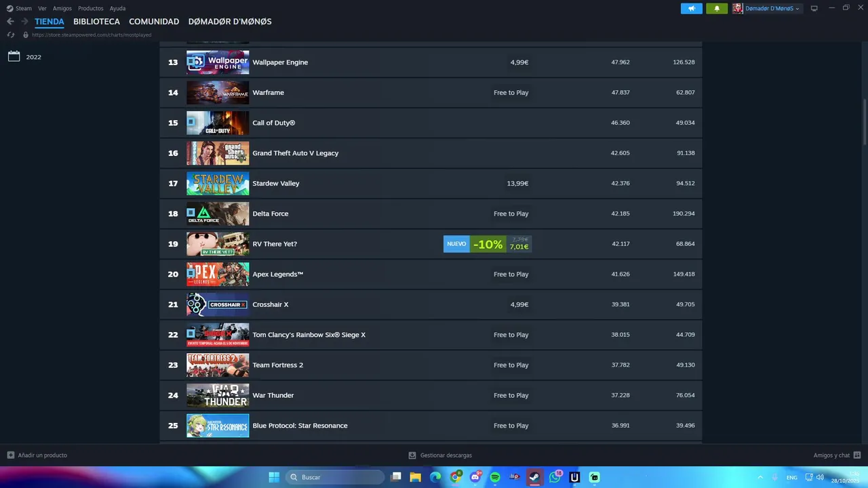This screenshot has height=488, width=868.
Task: Click the padlock security icon
Action: [x=26, y=35]
